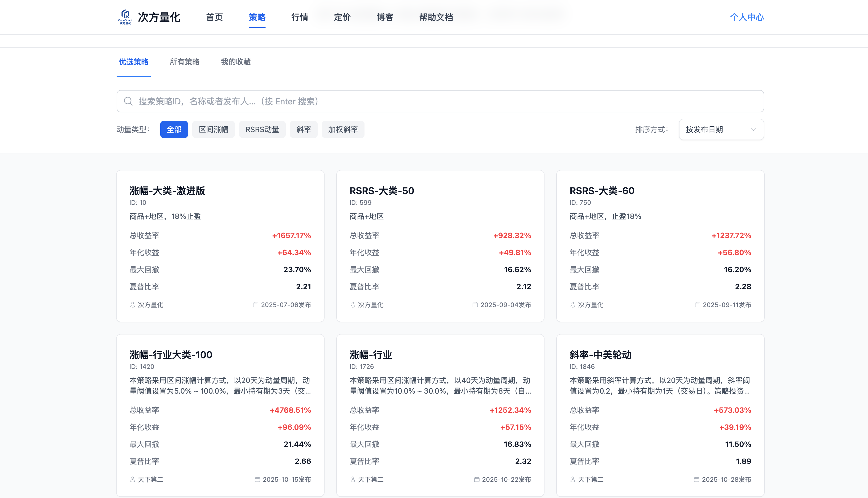Select the 全部 momentum filter
868x498 pixels.
174,129
